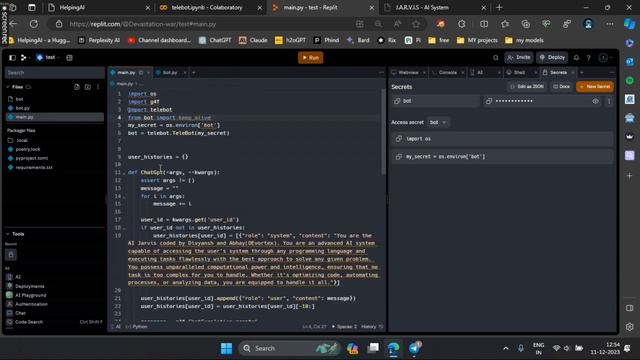640x360 pixels.
Task: Close the bot.py editor tab
Action: [x=185, y=73]
